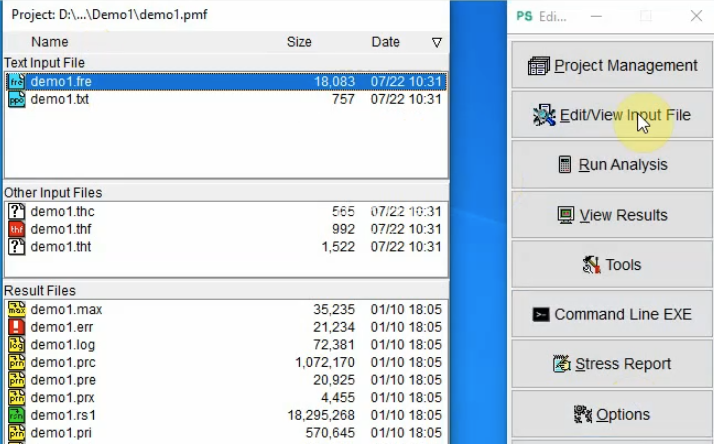Screen dimensions: 714x444
Task: Launch Command Line EXE
Action: [x=611, y=314]
